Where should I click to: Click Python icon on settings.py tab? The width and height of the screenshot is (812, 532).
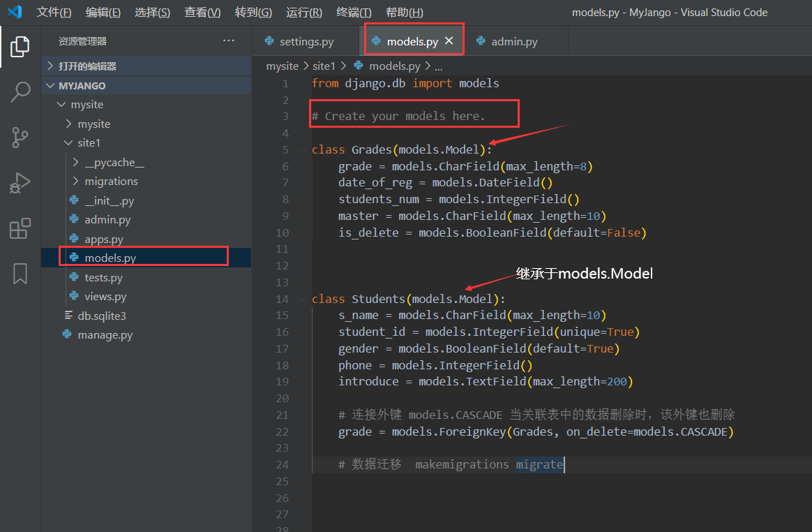[x=269, y=40]
